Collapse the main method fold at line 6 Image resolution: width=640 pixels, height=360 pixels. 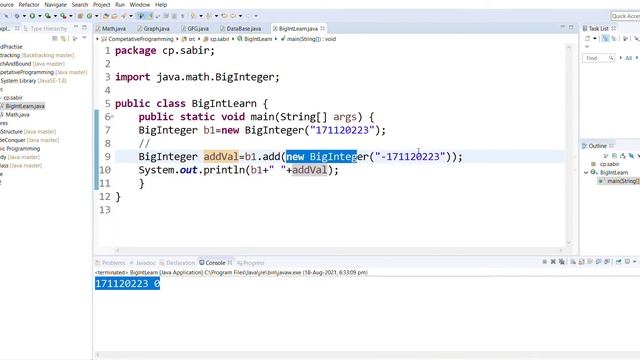click(x=113, y=117)
